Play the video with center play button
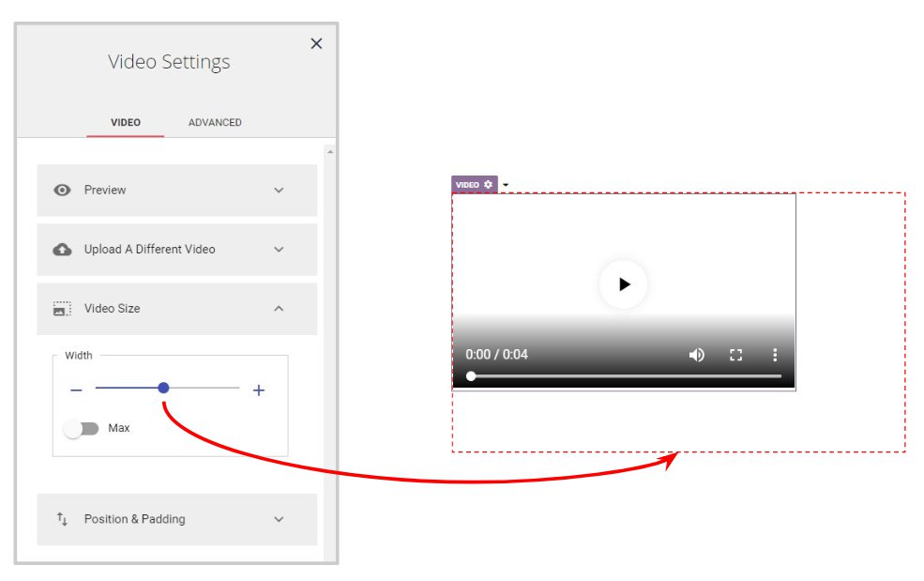Image resolution: width=924 pixels, height=581 pixels. tap(624, 284)
